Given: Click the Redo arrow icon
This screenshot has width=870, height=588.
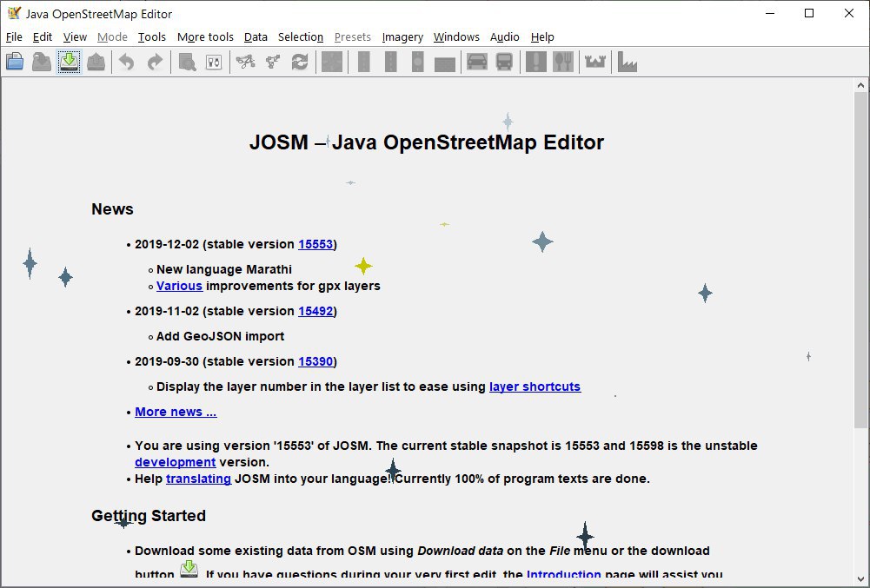Looking at the screenshot, I should (154, 62).
